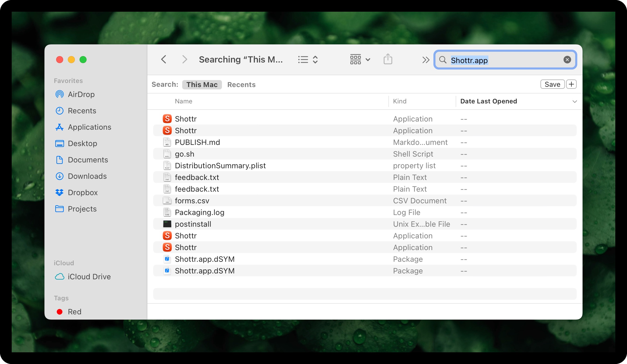Open AirDrop in the sidebar
Image resolution: width=627 pixels, height=364 pixels.
[x=81, y=94]
